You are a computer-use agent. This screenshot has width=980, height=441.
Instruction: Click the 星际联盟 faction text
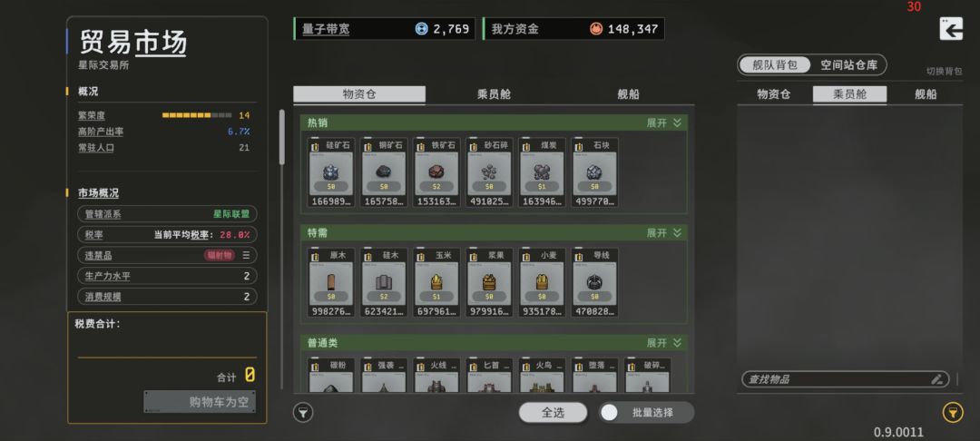[x=231, y=213]
